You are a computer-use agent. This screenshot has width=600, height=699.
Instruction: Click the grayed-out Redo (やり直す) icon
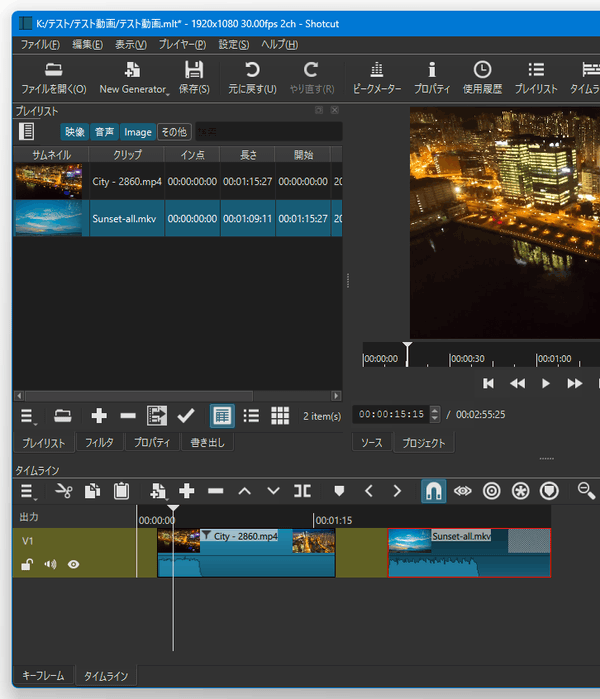tap(311, 70)
